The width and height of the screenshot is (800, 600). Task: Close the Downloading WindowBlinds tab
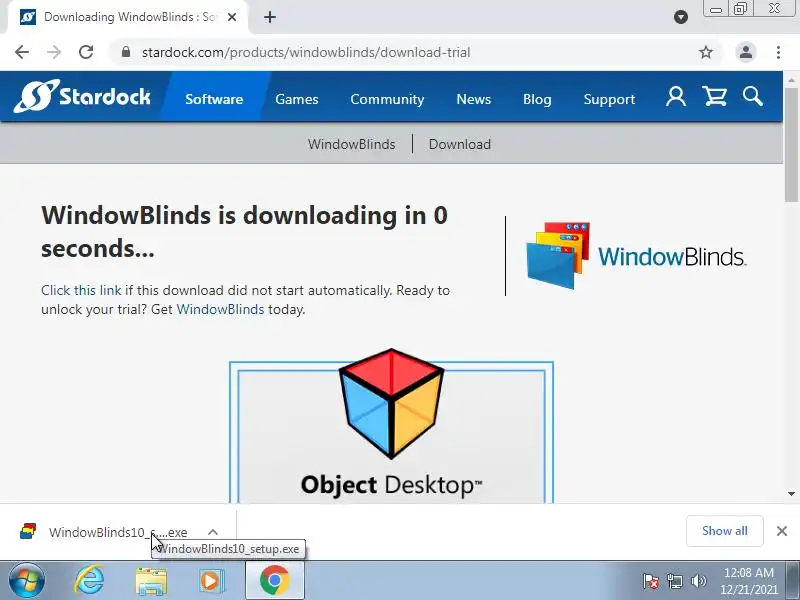(232, 17)
